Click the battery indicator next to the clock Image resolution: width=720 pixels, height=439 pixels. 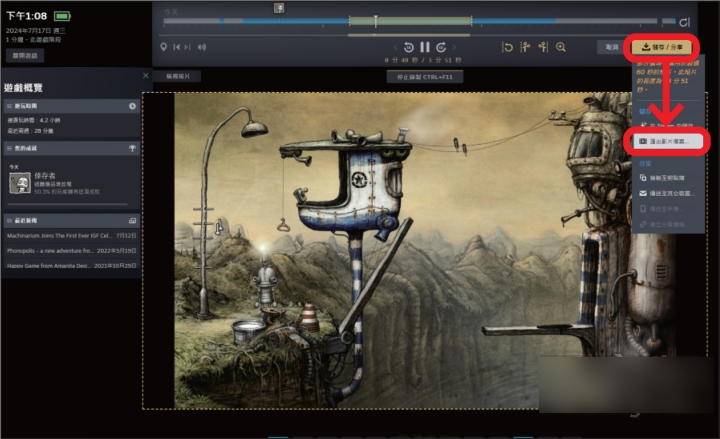point(62,16)
